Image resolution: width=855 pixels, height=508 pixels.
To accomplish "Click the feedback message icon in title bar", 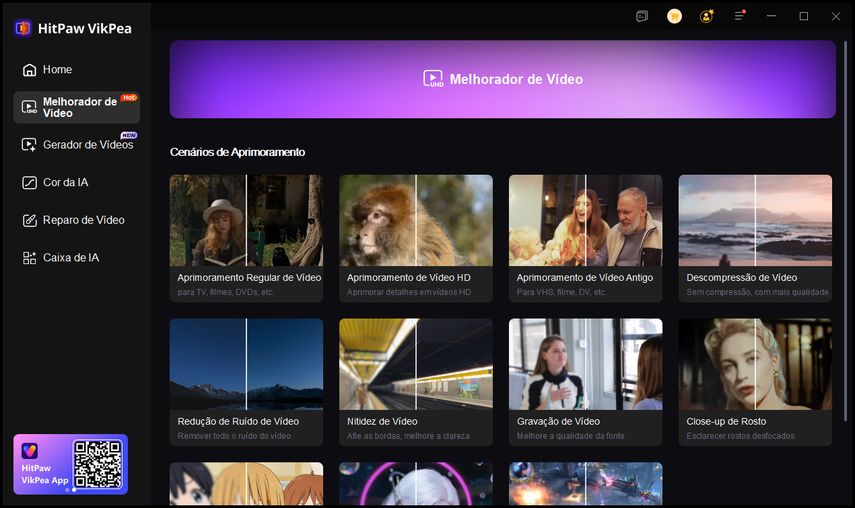I will pyautogui.click(x=642, y=16).
